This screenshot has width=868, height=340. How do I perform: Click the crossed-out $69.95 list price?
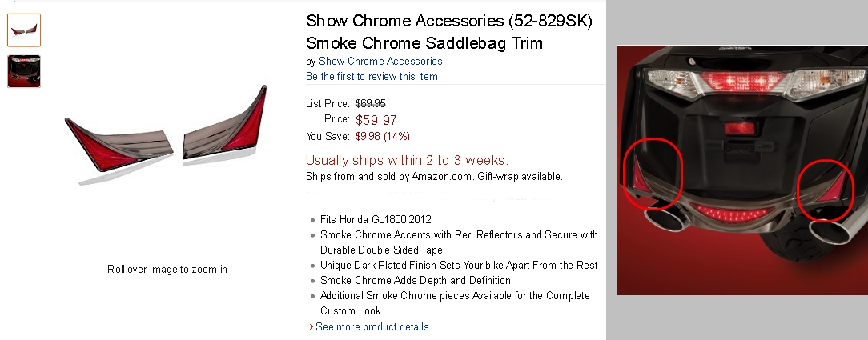click(370, 103)
